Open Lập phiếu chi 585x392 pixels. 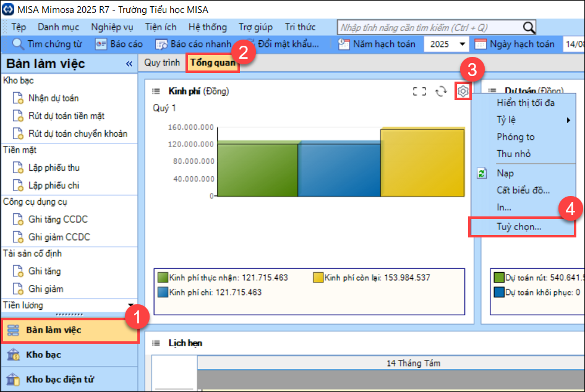[x=46, y=185]
